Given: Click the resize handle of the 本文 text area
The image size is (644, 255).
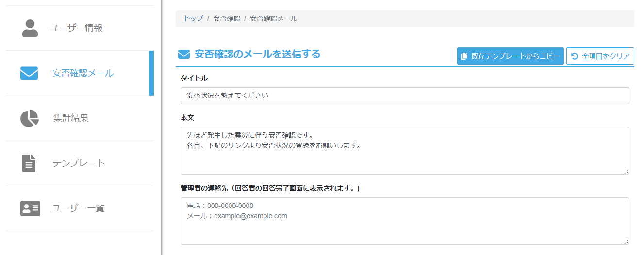Looking at the screenshot, I should point(626,171).
